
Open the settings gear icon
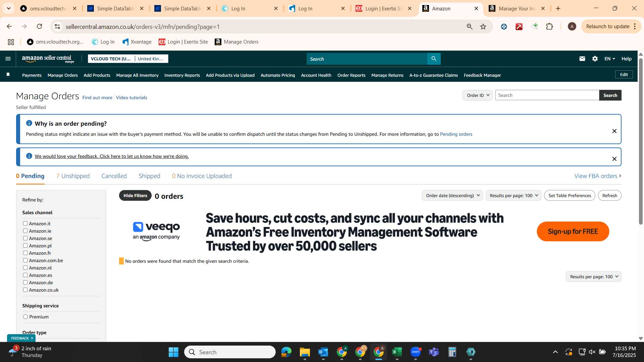[x=595, y=59]
